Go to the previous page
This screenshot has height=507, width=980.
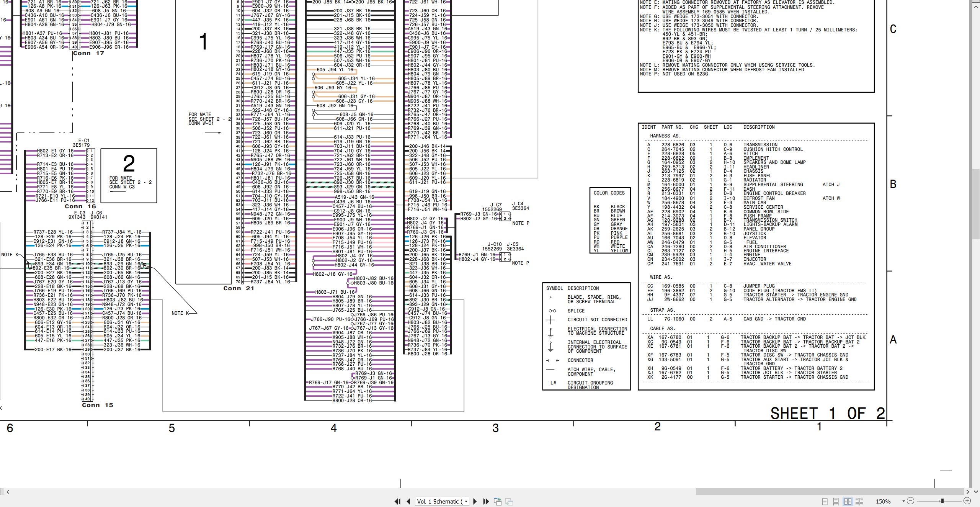[408, 501]
